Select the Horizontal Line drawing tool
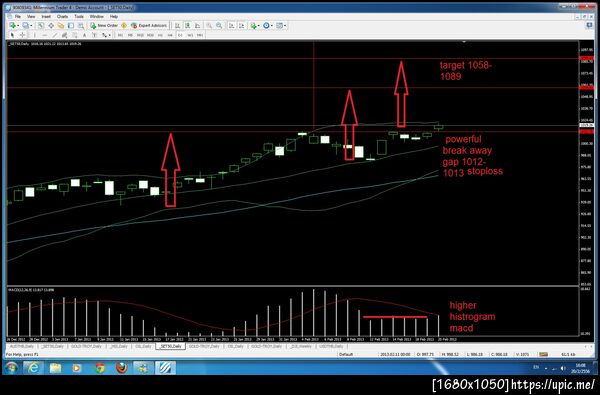 (x=44, y=35)
